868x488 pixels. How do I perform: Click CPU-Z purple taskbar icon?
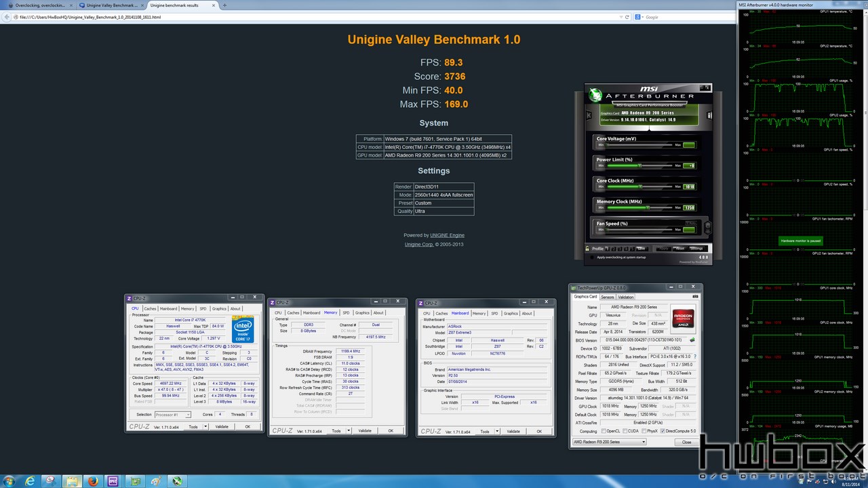(x=113, y=481)
